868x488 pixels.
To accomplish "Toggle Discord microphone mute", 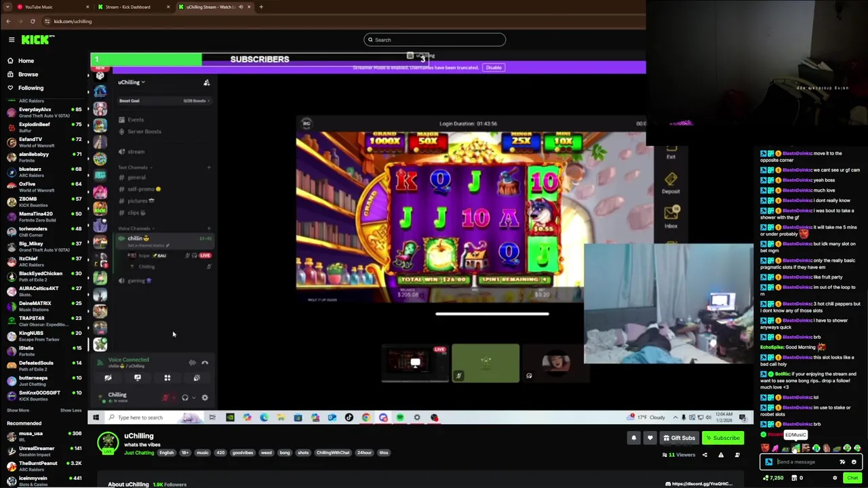I will coord(165,398).
